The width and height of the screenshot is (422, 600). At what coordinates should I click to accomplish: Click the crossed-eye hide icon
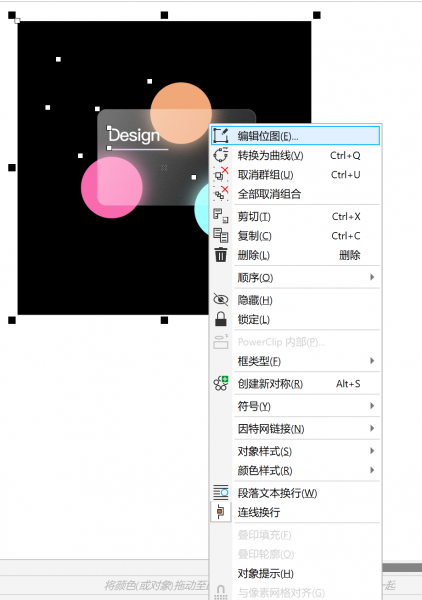221,300
